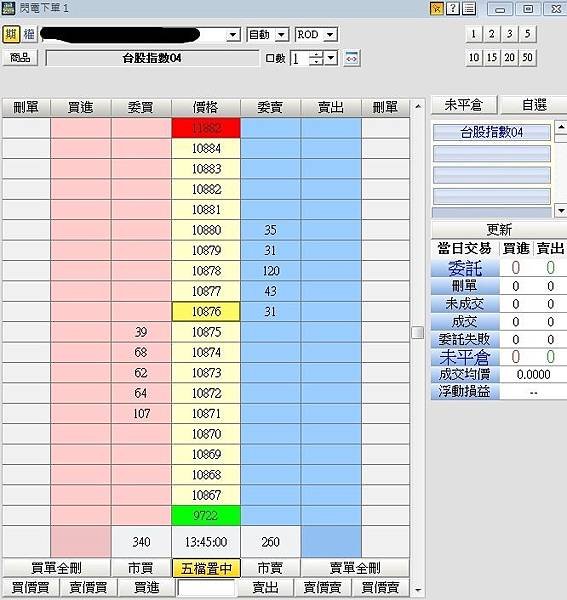
Task: Switch to the 權 options toggle
Action: pyautogui.click(x=29, y=34)
